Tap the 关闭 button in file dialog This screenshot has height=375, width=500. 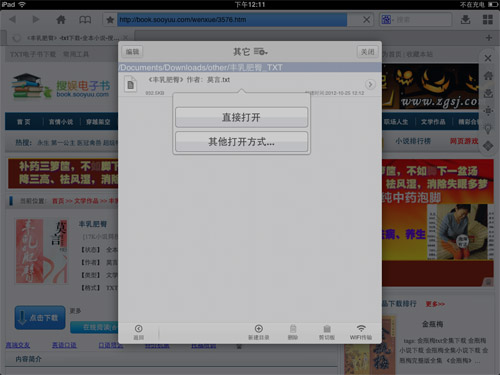(x=367, y=52)
